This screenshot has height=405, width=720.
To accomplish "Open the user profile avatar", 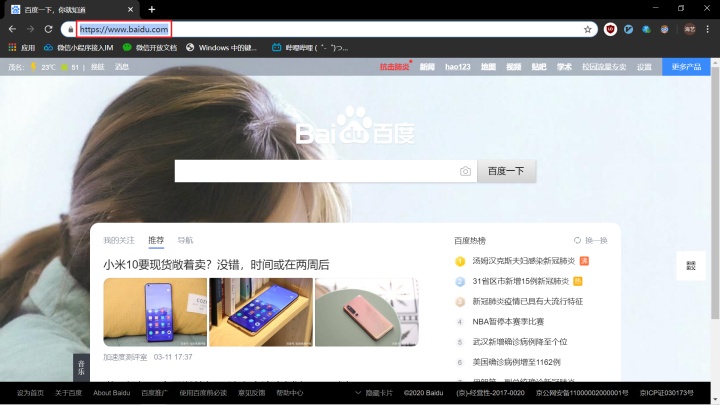I will tap(690, 29).
